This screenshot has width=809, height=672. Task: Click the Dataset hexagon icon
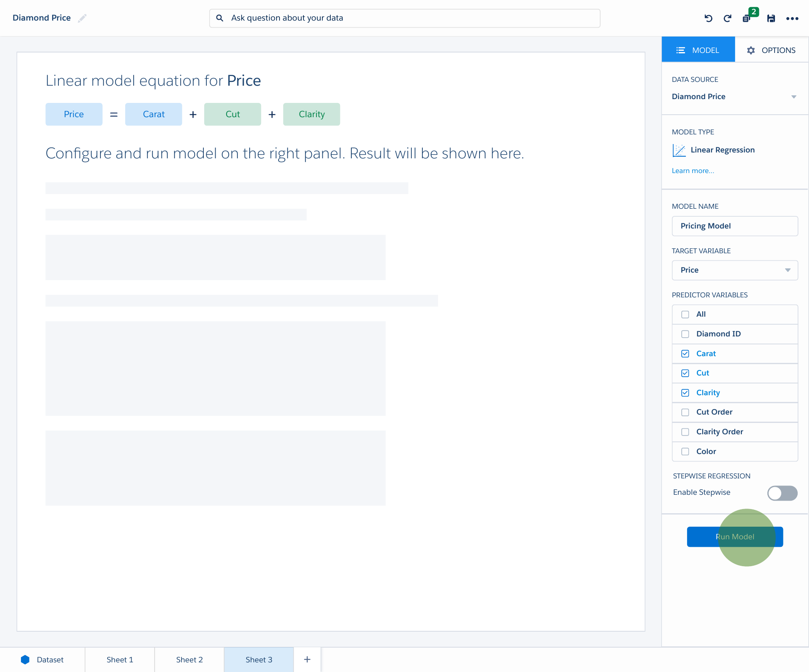pos(25,659)
